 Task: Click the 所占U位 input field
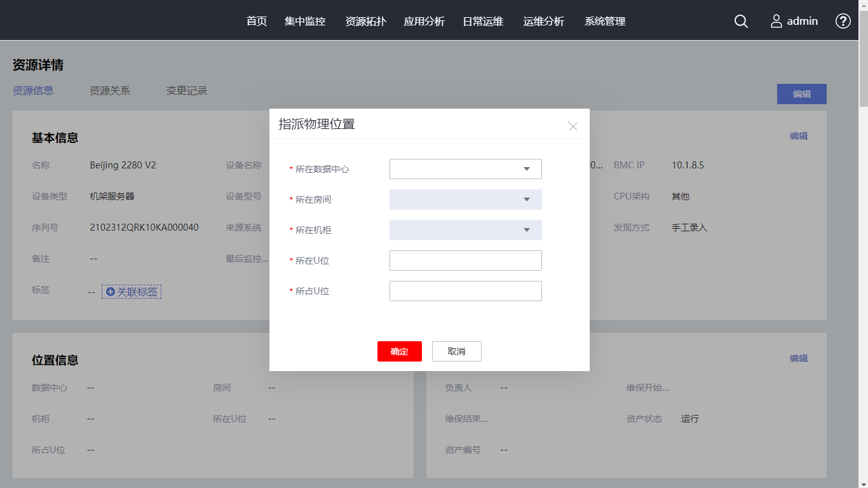click(465, 291)
